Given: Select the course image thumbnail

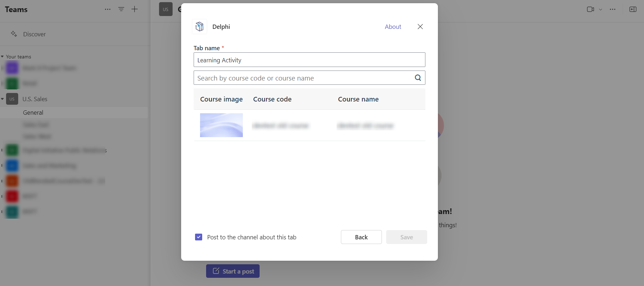Looking at the screenshot, I should (221, 125).
